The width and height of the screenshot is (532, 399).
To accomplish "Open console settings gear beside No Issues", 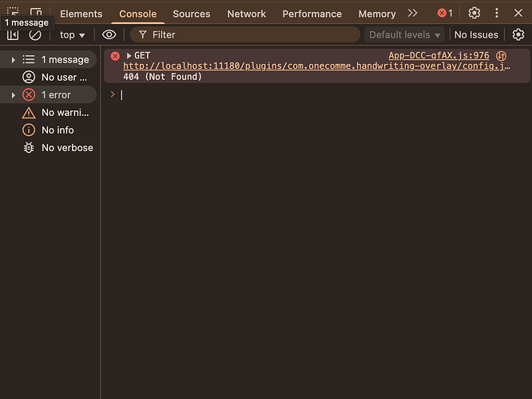I will coord(518,34).
